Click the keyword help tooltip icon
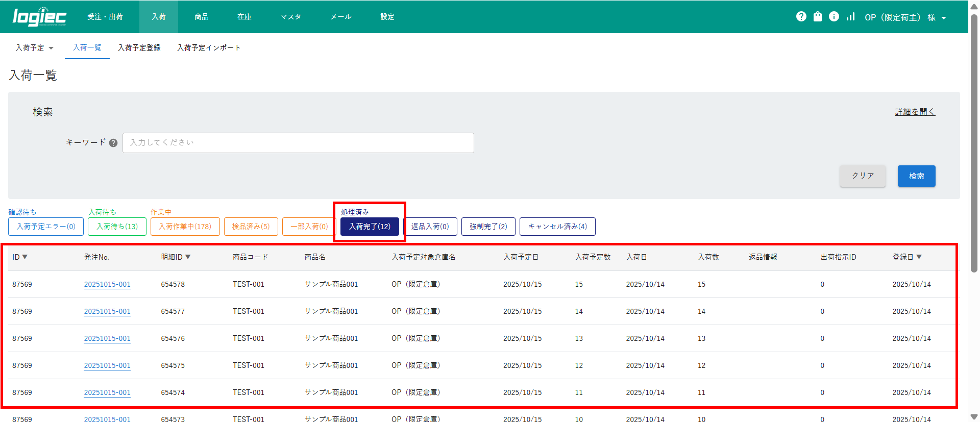980x422 pixels. pos(113,143)
